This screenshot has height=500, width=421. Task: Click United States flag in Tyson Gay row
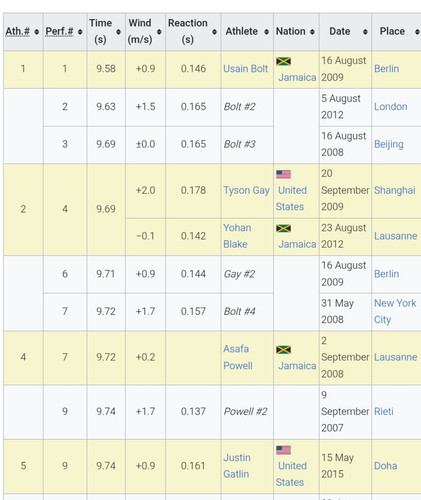283,174
